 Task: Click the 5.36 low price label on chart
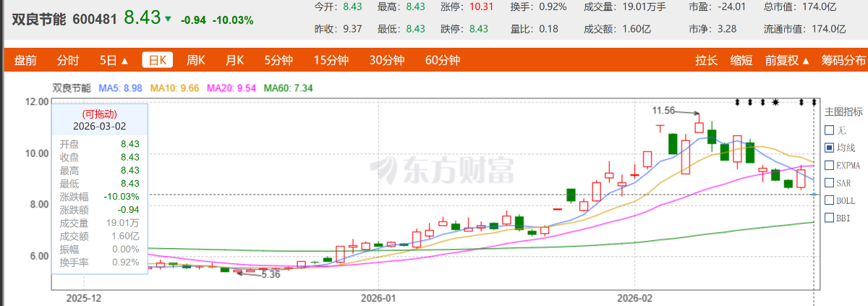coord(270,275)
